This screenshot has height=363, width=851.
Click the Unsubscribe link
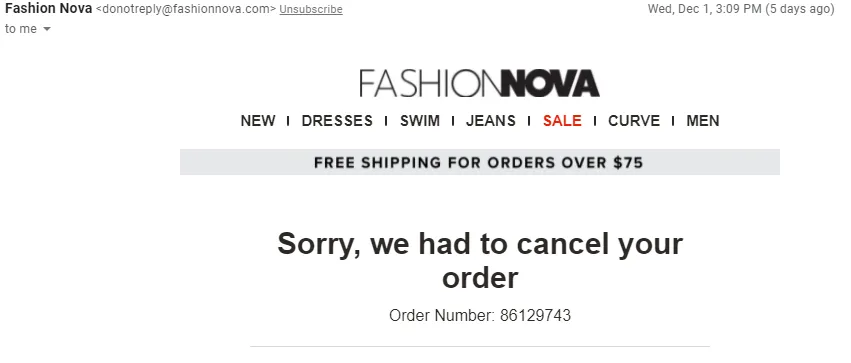pyautogui.click(x=311, y=9)
